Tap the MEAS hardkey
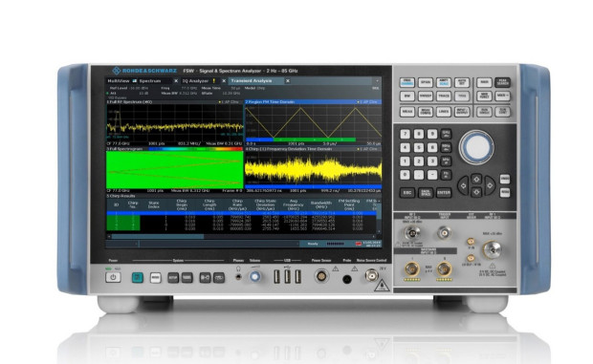This screenshot has width=593, height=364. tap(407, 112)
